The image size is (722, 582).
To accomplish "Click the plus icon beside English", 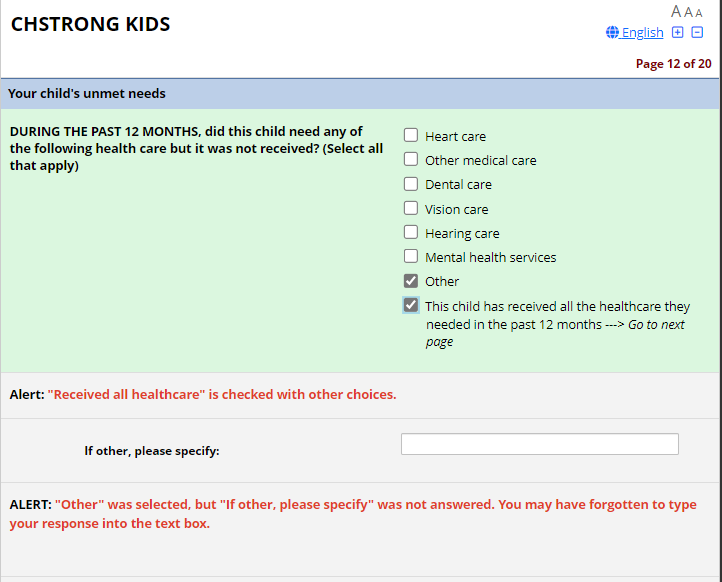I will pos(678,32).
